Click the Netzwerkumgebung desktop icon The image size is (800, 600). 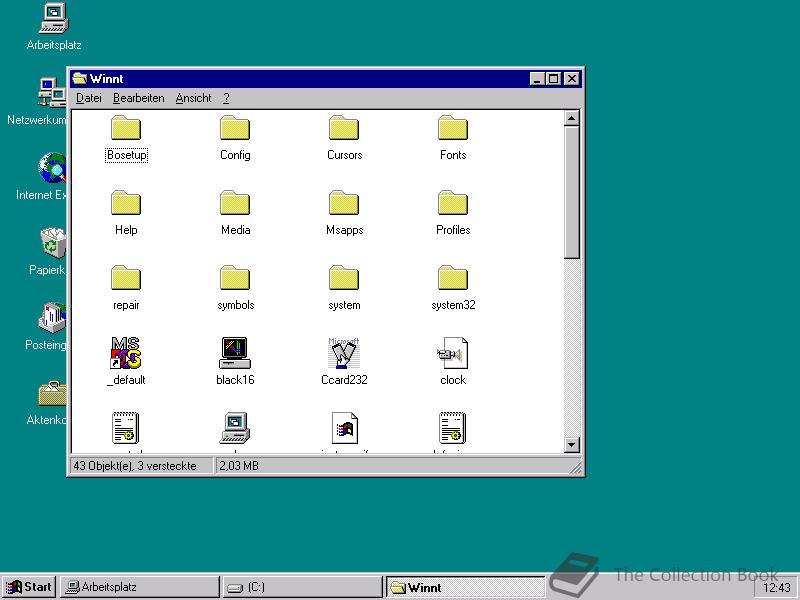click(52, 93)
